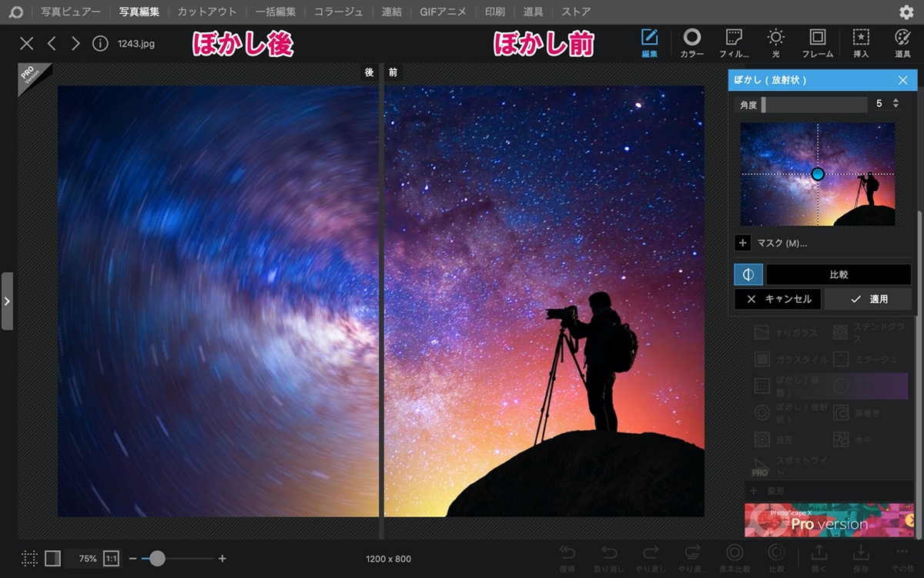Click the 比較 compare button in the blur panel

coord(839,274)
